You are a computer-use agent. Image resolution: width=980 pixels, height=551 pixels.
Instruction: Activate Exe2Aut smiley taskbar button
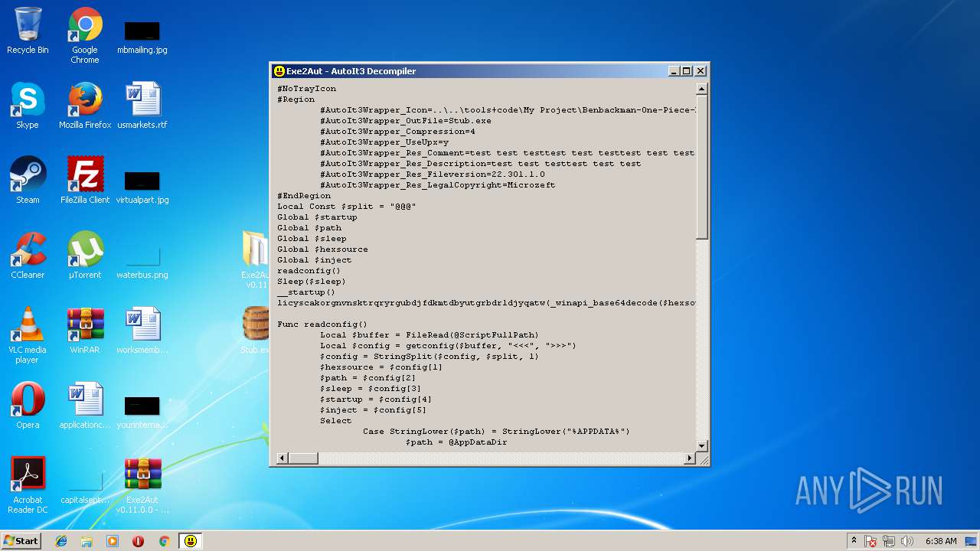coord(191,541)
